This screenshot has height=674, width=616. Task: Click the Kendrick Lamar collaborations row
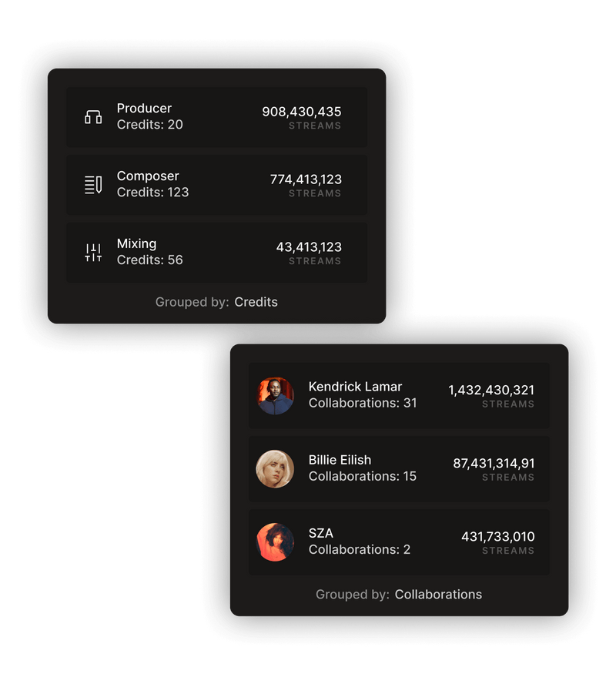tap(400, 395)
